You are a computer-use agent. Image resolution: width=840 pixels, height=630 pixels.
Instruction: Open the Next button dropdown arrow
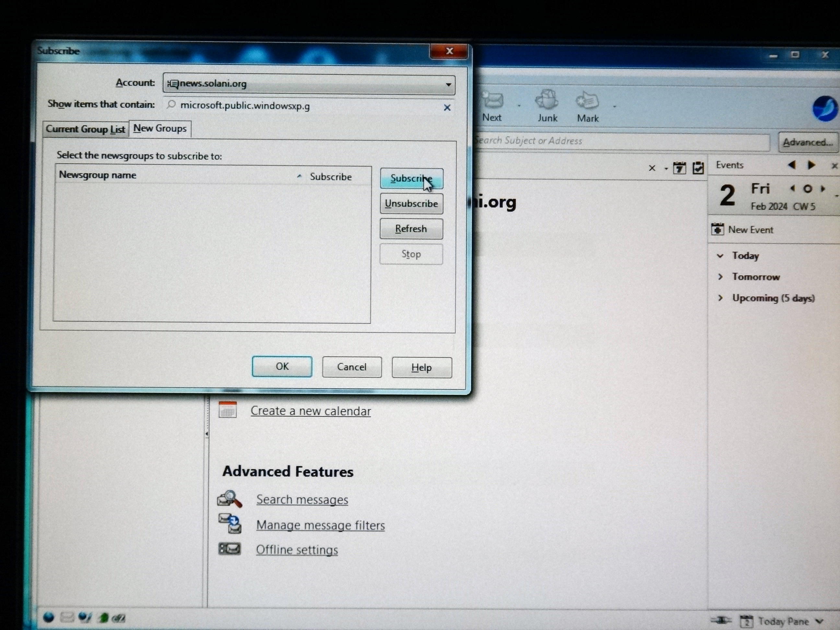pyautogui.click(x=519, y=106)
